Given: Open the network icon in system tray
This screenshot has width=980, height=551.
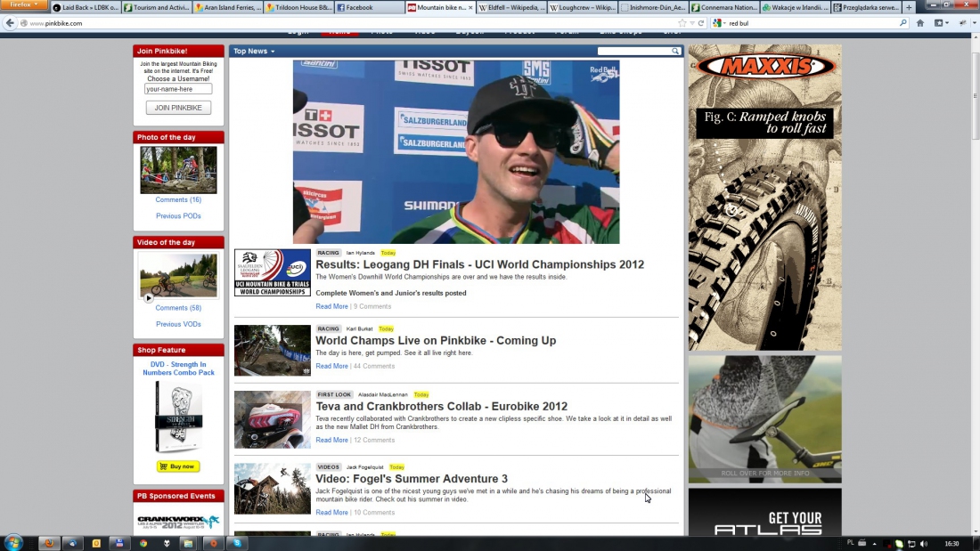Looking at the screenshot, I should [911, 544].
